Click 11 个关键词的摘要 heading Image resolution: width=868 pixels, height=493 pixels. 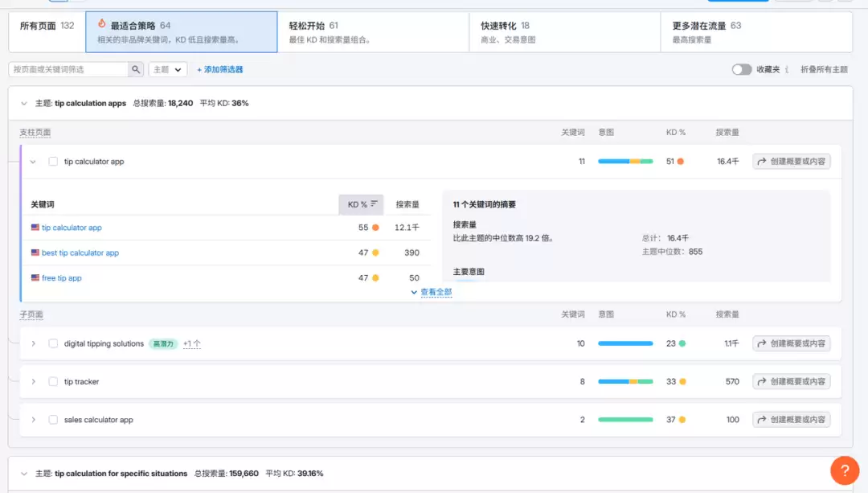pyautogui.click(x=485, y=204)
